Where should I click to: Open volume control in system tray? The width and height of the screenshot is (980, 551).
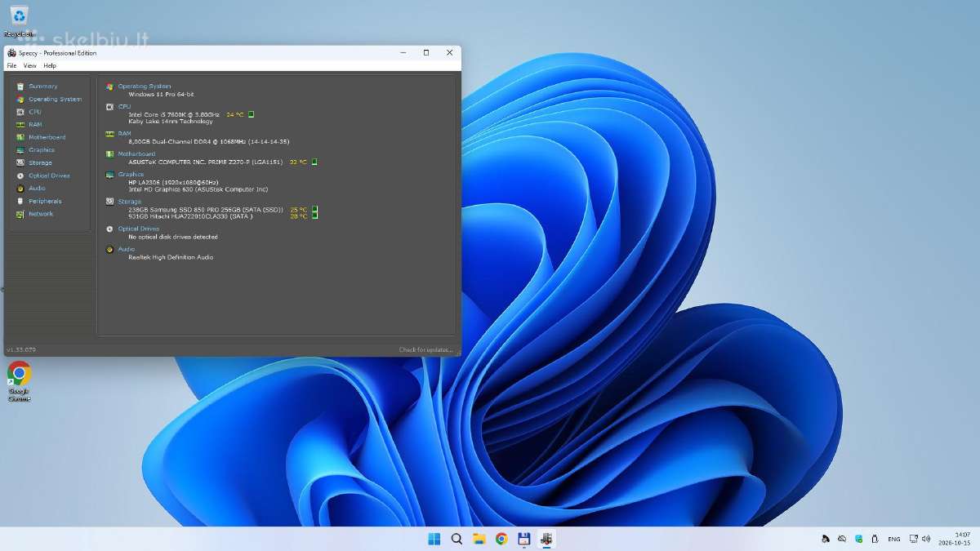click(x=925, y=539)
